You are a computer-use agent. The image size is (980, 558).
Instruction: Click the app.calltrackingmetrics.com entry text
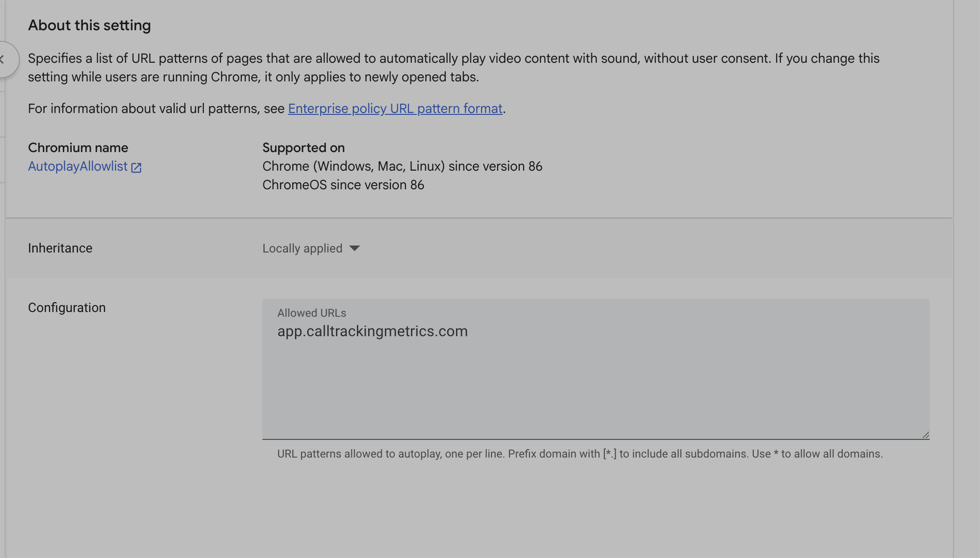(x=372, y=332)
